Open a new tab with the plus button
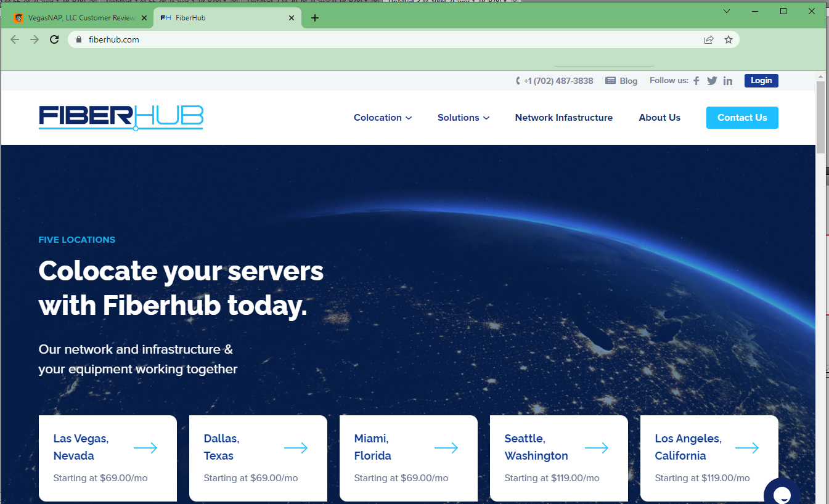 (x=315, y=18)
